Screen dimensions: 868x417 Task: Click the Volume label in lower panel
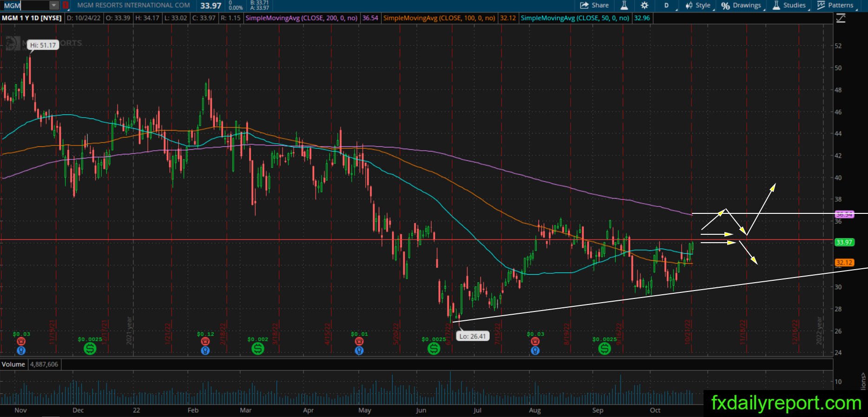point(13,364)
